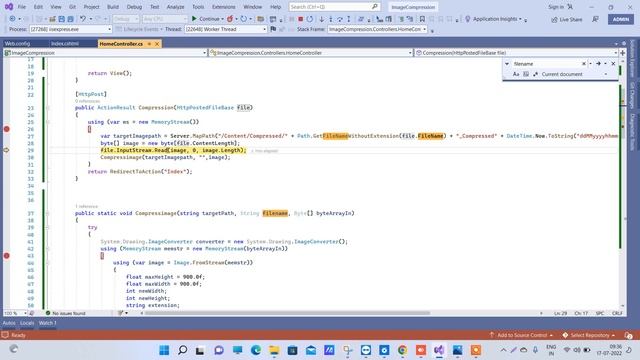
Task: Switch to the Web.config tab
Action: point(18,44)
